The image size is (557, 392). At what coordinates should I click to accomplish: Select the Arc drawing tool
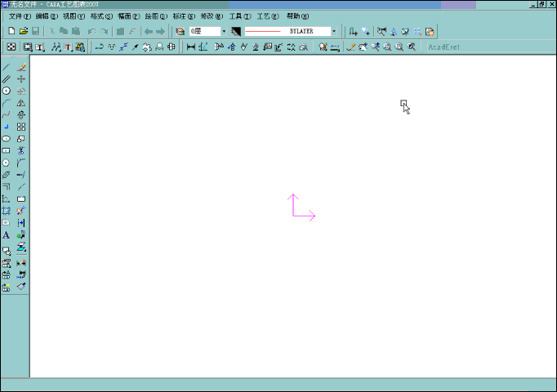[7, 103]
